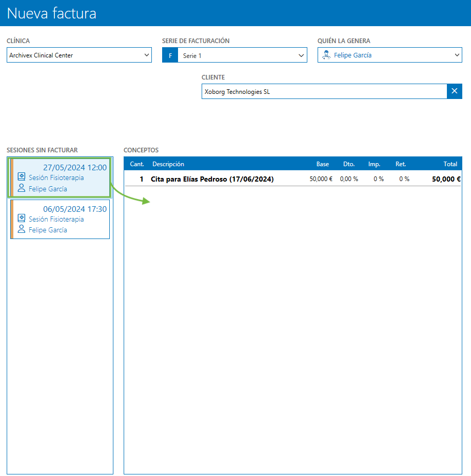Click the Base column header
471x476 pixels.
click(x=322, y=164)
